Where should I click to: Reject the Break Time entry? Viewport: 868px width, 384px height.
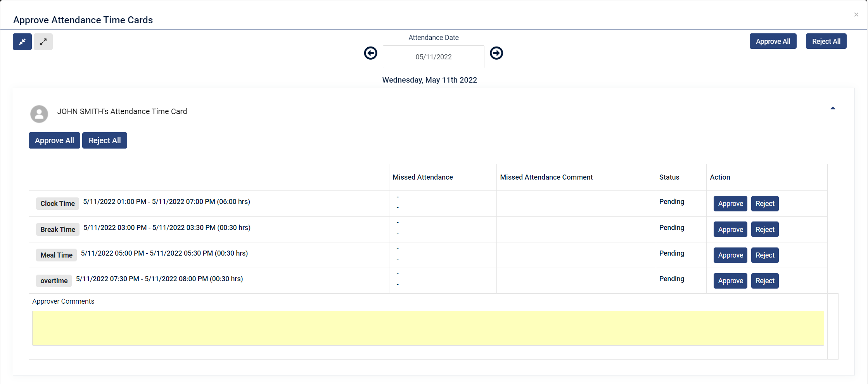coord(765,230)
